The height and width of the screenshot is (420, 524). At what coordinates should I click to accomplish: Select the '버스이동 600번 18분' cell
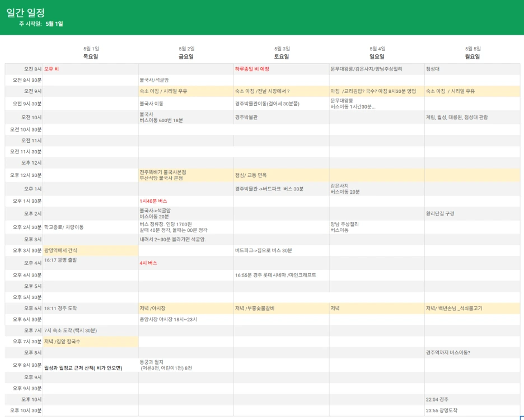click(x=186, y=118)
